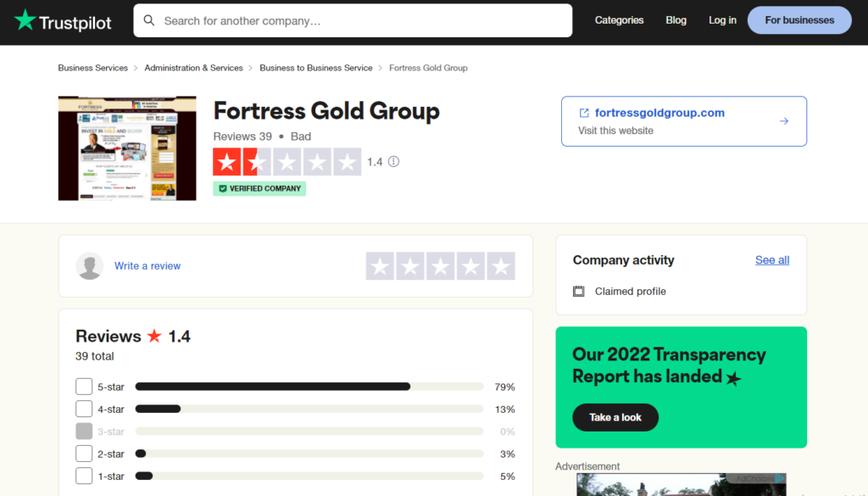
Task: Rate two stars in Write a review box
Action: (410, 266)
